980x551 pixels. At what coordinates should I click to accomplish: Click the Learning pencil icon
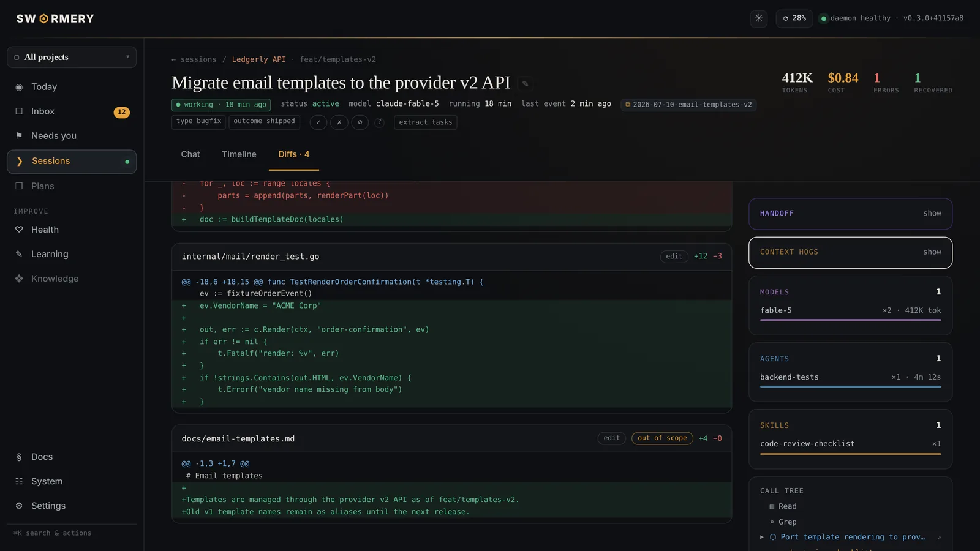[x=19, y=254]
